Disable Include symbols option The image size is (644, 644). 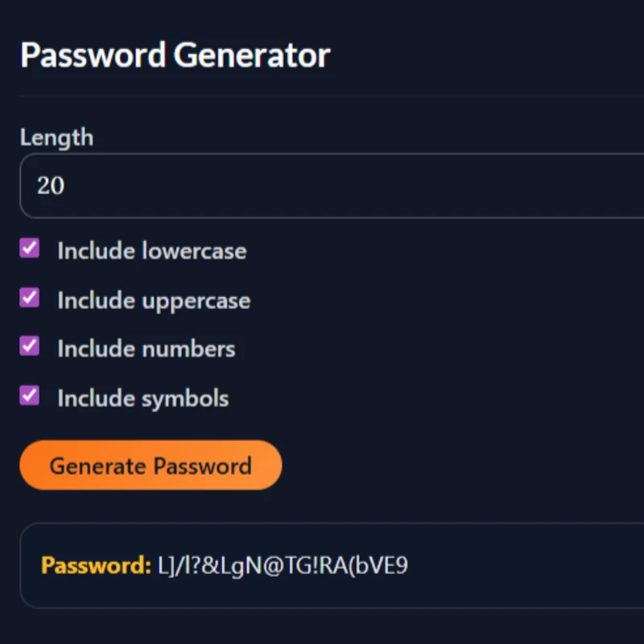tap(29, 395)
